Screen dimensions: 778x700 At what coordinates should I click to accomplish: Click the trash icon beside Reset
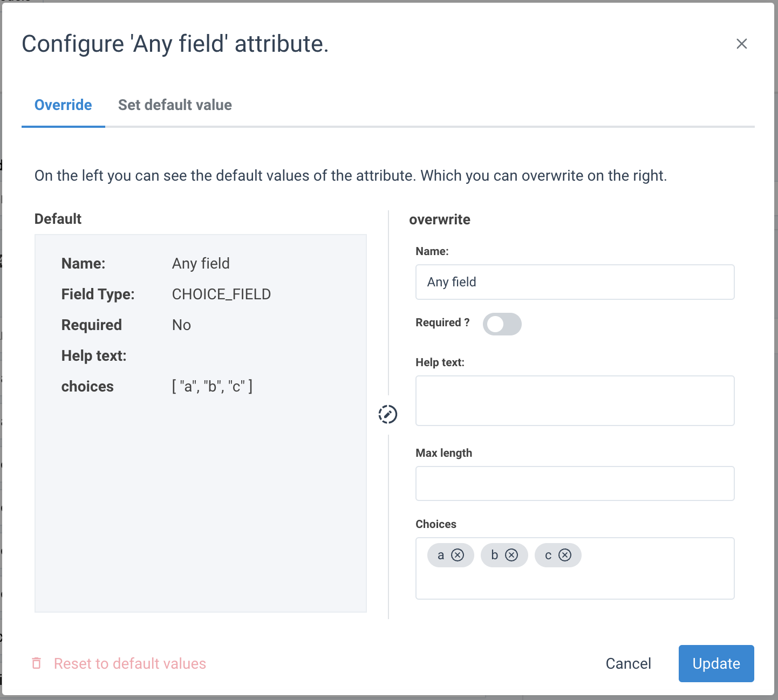(37, 663)
